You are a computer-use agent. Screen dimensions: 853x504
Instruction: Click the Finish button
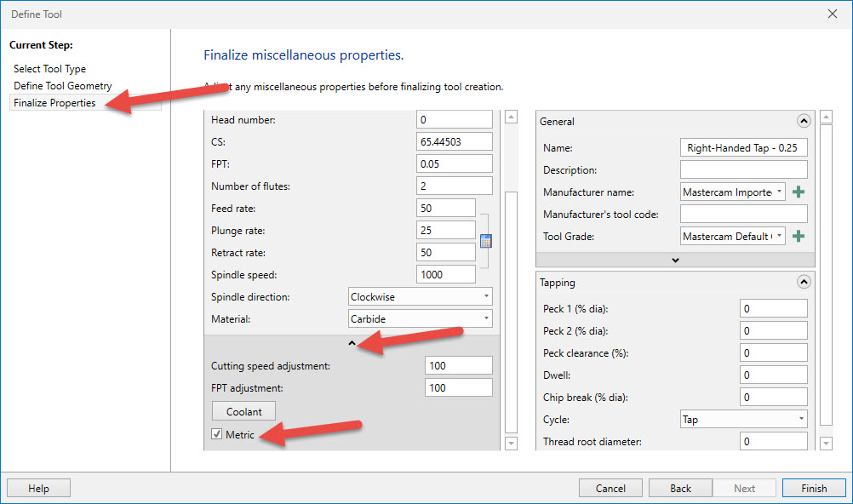point(814,488)
